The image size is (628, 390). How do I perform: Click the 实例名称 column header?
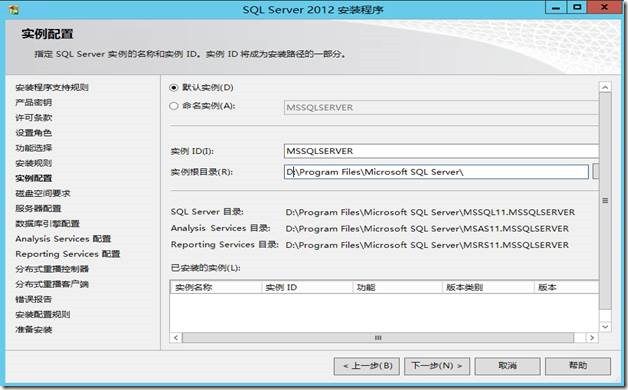tap(216, 287)
